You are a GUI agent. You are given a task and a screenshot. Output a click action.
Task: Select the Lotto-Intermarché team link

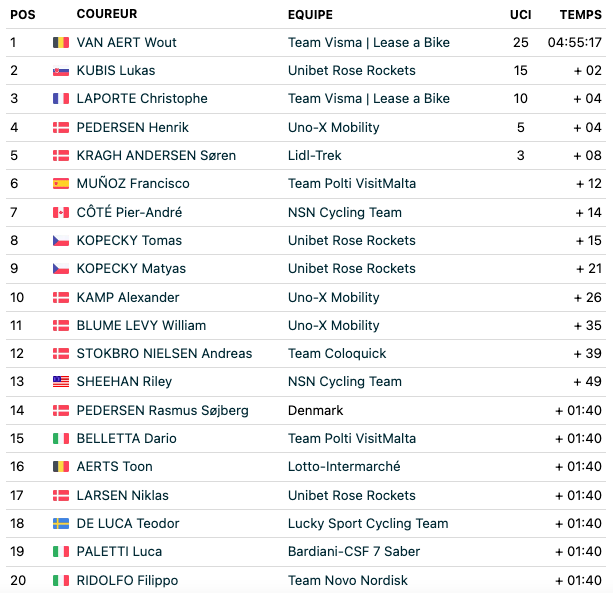344,466
